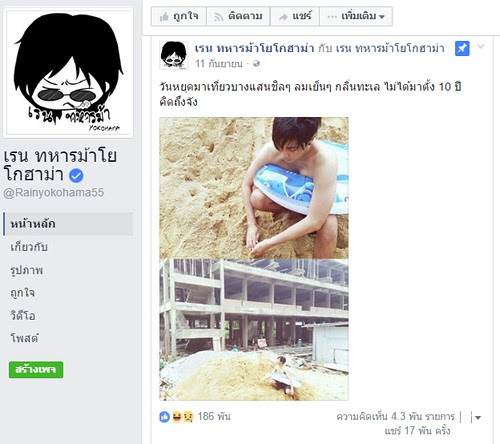
Task: Click the blue verified badge checkmark
Action: tap(76, 175)
